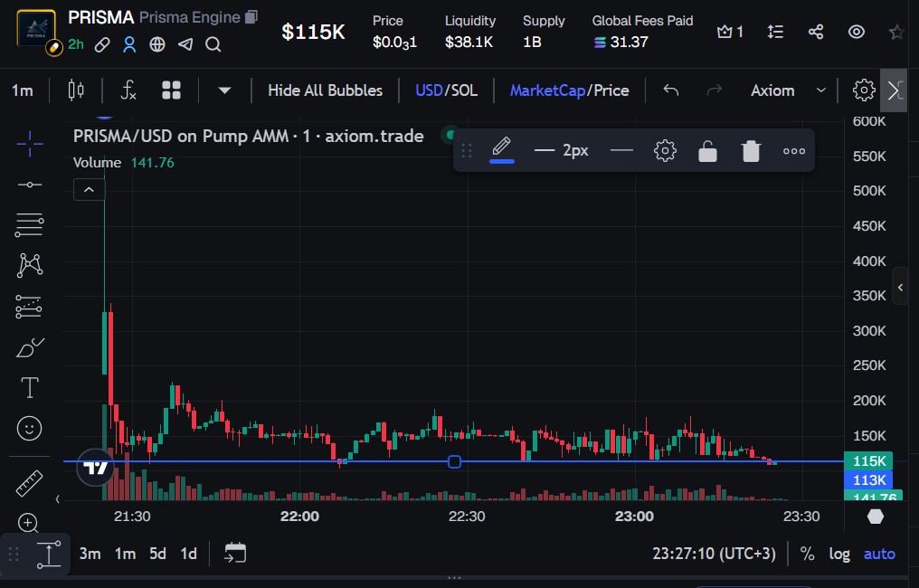Share this PRISMA token page
Image resolution: width=919 pixels, height=588 pixels.
pos(816,32)
